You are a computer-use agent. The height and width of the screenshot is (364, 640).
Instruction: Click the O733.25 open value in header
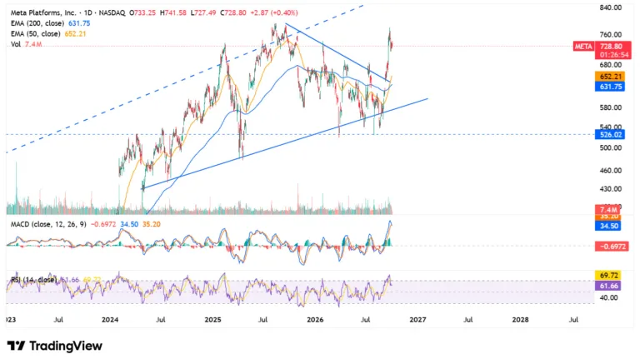pyautogui.click(x=142, y=12)
